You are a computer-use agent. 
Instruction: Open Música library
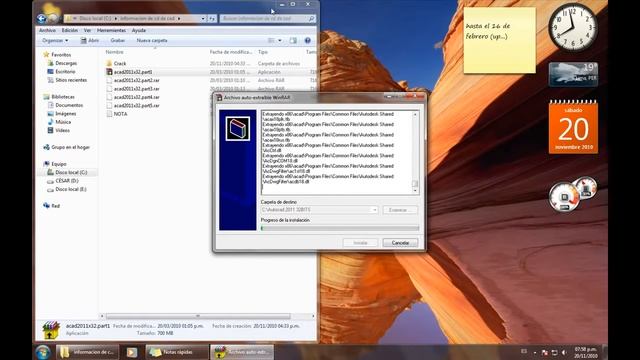pos(63,122)
